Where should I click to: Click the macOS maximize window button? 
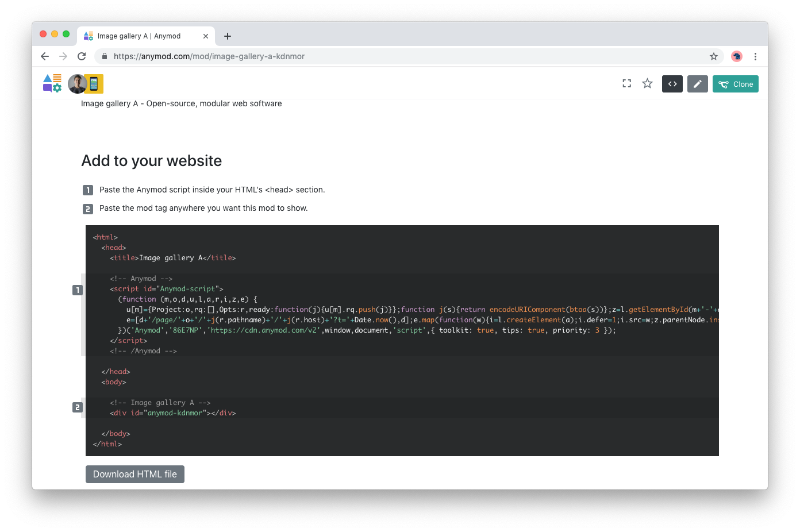pos(66,34)
